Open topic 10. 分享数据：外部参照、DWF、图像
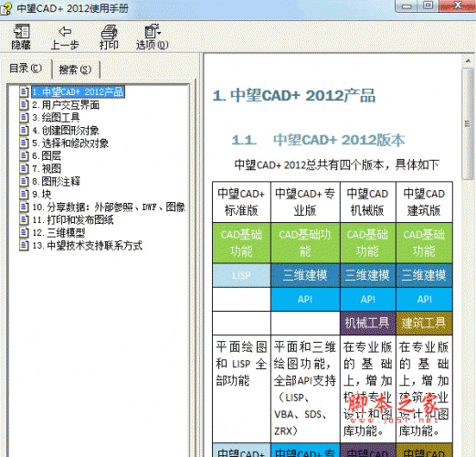Viewport: 476px width, 457px height. pos(109,207)
